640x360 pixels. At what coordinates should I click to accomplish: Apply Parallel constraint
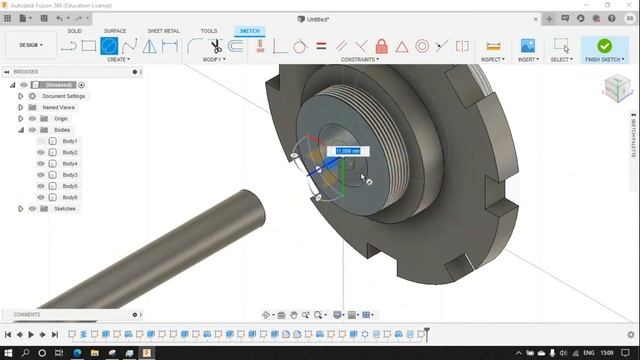tap(341, 46)
